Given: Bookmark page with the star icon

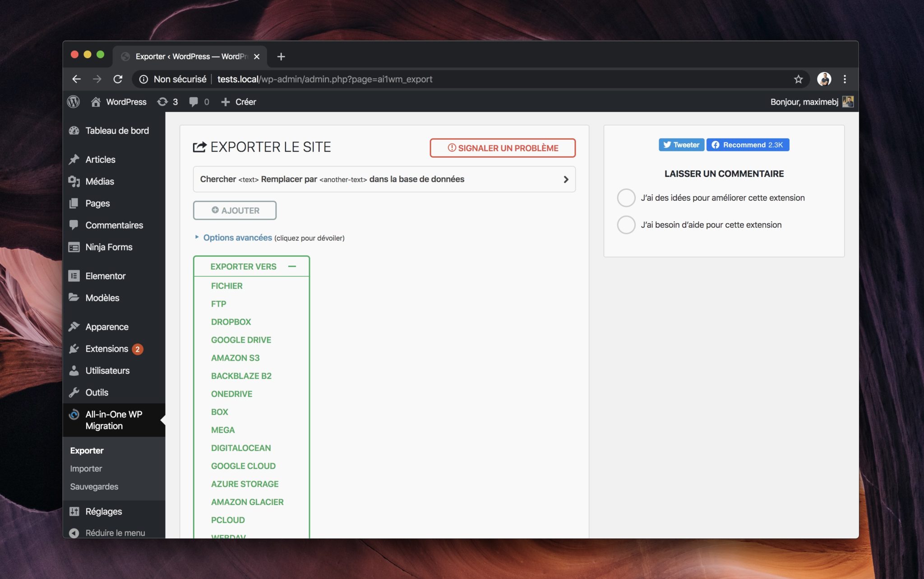Looking at the screenshot, I should click(798, 79).
